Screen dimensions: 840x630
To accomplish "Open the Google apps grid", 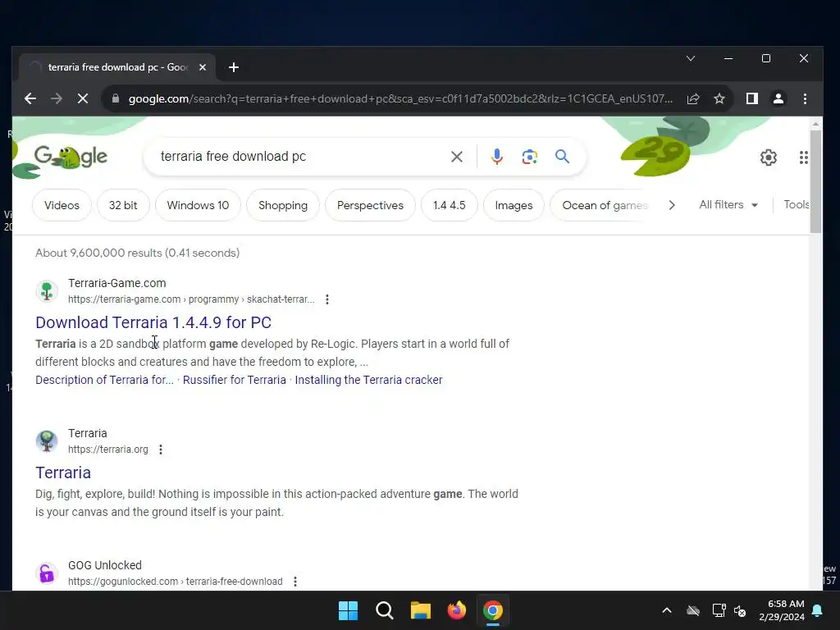I will click(804, 157).
